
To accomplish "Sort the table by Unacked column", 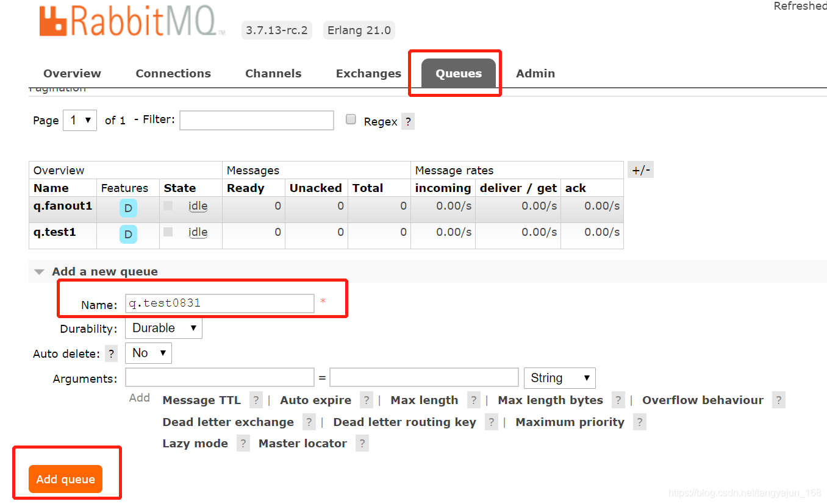I will pyautogui.click(x=316, y=188).
